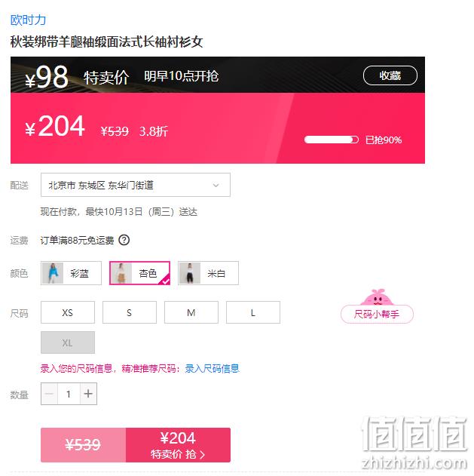Click the 米白 color model thumbnail
Viewport: 474px width, 476px height.
click(190, 273)
